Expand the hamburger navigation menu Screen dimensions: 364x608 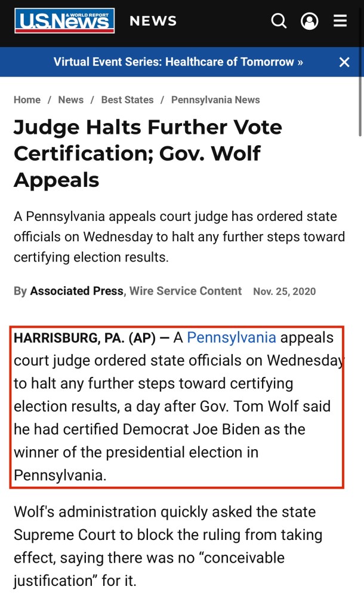[340, 22]
